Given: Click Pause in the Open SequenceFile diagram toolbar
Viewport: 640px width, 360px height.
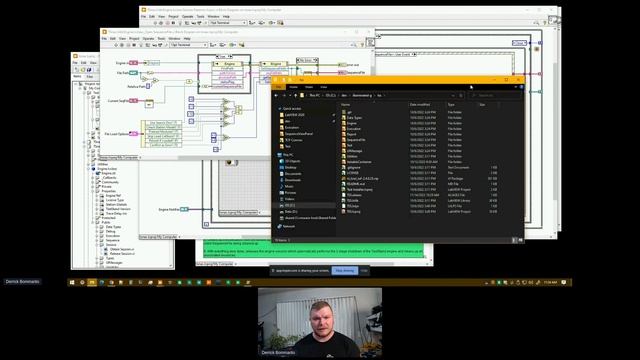Looking at the screenshot, I should click(x=134, y=45).
